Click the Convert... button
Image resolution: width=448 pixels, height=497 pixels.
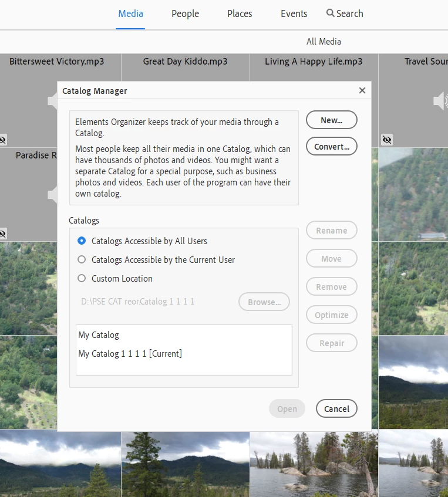click(x=332, y=146)
